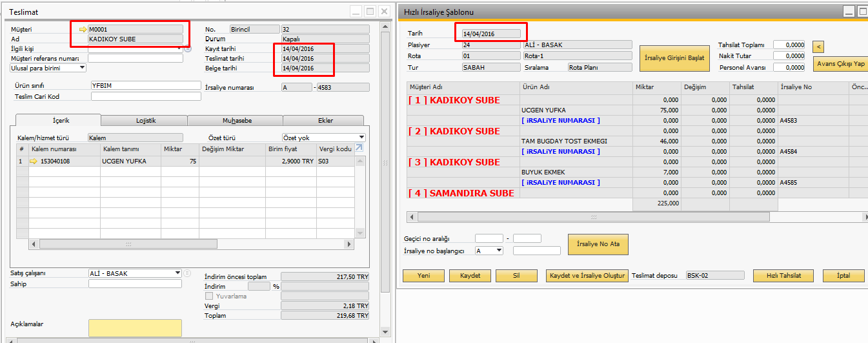
Task: Open the İrsaliye no başlangıcı dropdown
Action: [x=498, y=251]
